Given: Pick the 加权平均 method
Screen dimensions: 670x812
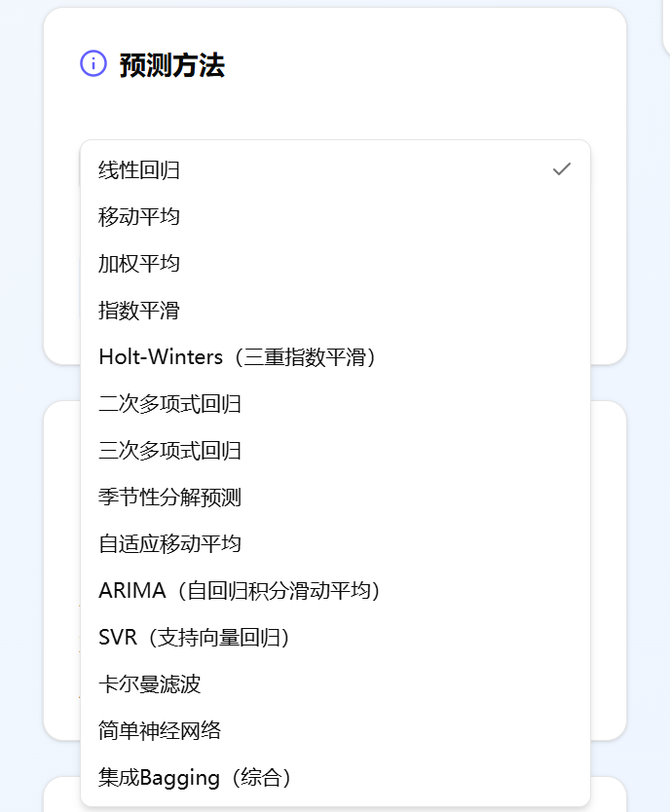Looking at the screenshot, I should 139,264.
